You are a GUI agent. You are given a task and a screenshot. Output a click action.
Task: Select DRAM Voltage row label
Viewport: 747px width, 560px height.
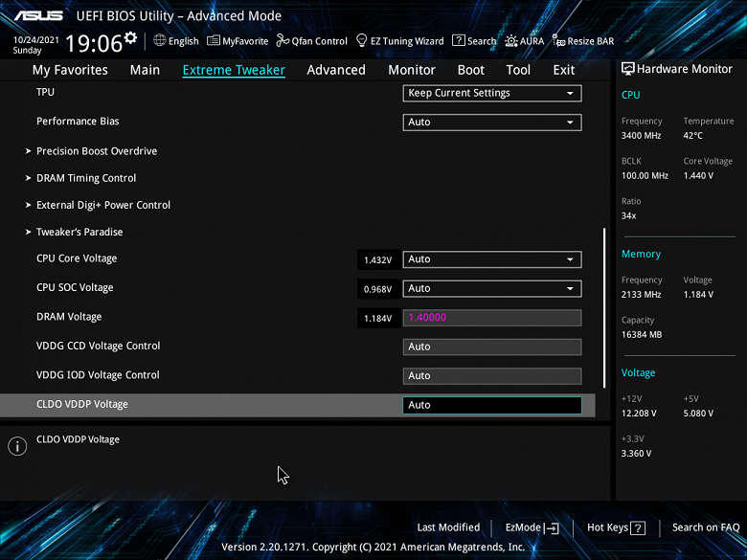coord(69,317)
